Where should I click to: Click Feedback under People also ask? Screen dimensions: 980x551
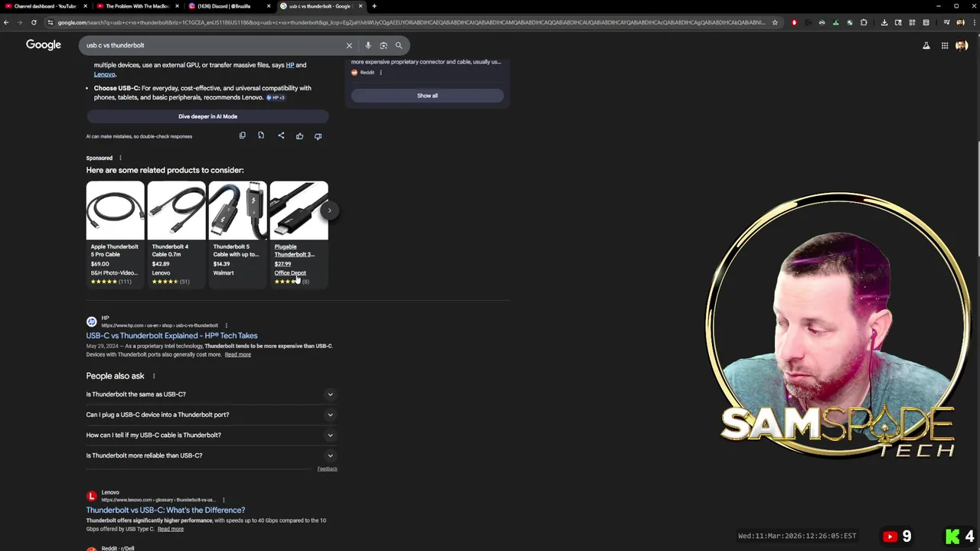click(327, 468)
